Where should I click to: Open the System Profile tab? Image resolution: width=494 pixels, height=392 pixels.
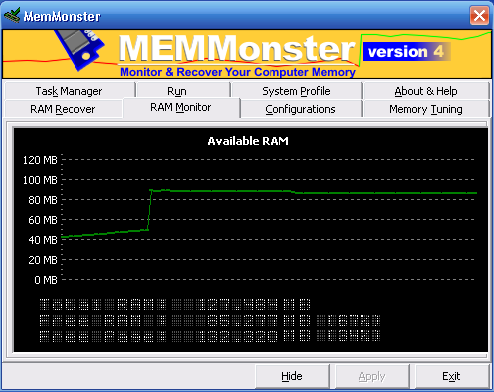[x=296, y=91]
